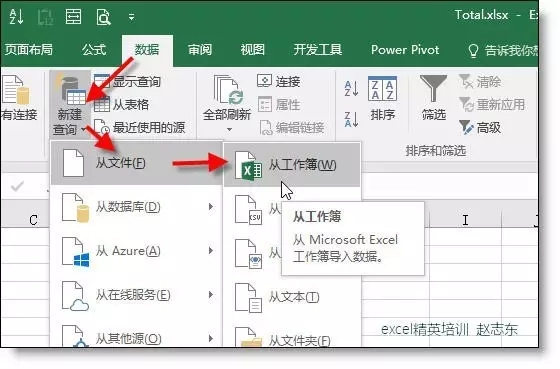
Task: Click 显示查询 in the ribbon
Action: 127,82
